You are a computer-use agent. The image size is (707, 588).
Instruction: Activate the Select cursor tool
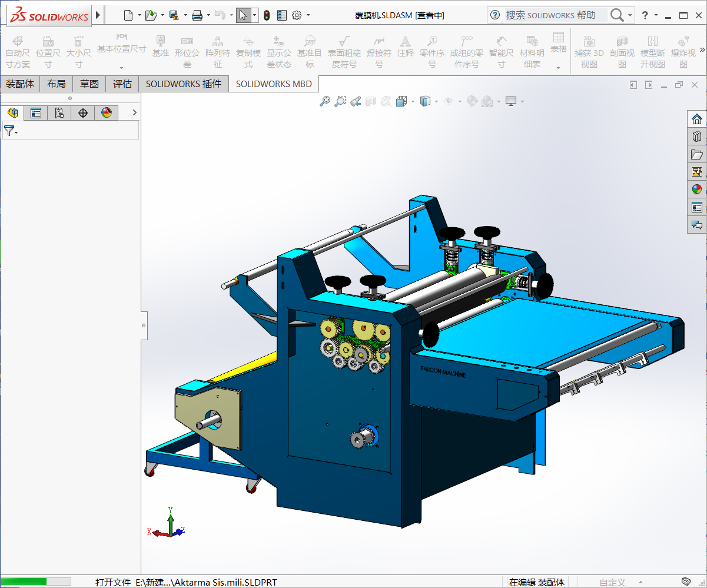coord(243,15)
